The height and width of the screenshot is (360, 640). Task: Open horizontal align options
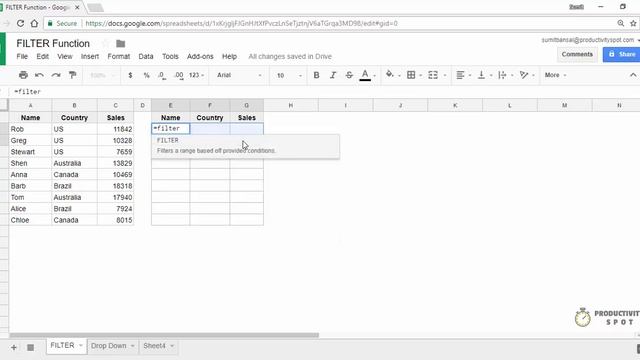point(460,75)
